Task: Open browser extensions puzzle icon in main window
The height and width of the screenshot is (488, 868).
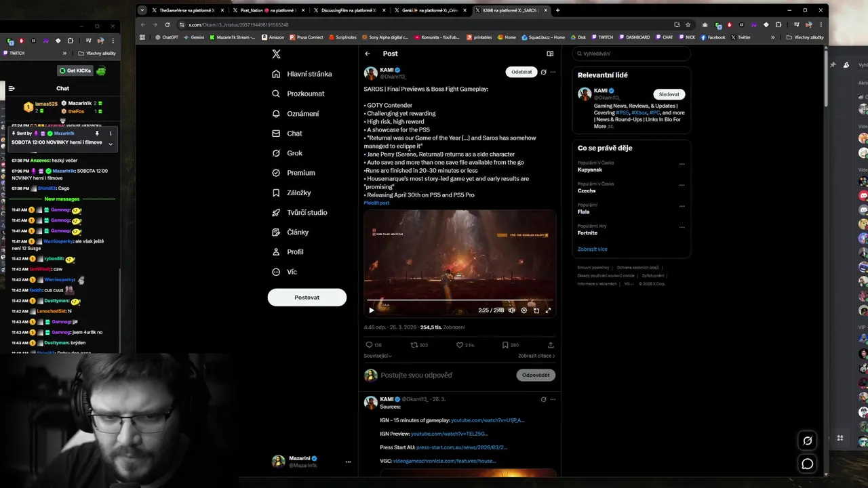Action: (778, 24)
